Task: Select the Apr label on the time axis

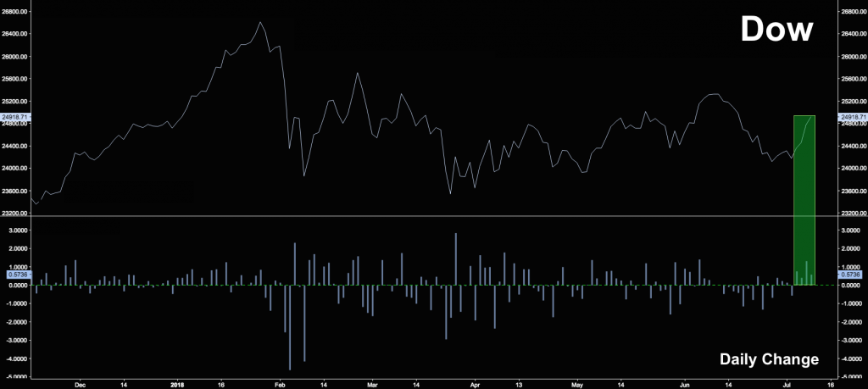Action: (x=474, y=382)
